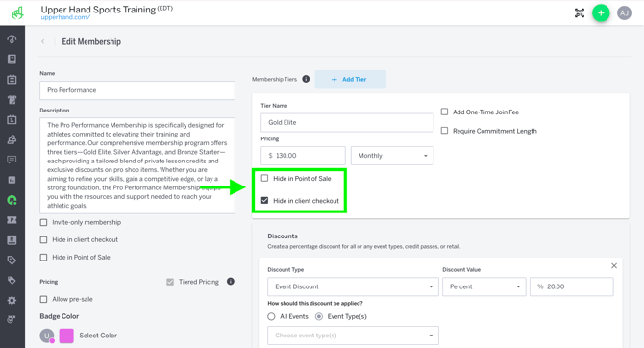
Task: Check tier-level Hide in Point of Sale
Action: coord(265,178)
